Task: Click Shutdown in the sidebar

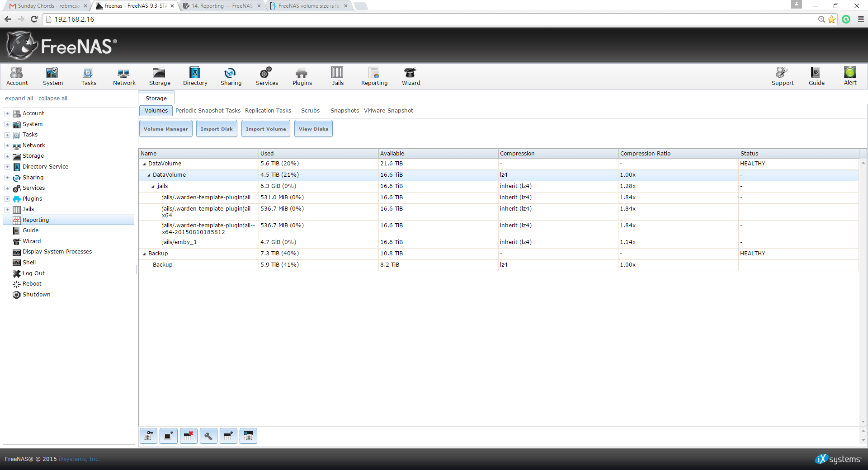Action: tap(36, 295)
